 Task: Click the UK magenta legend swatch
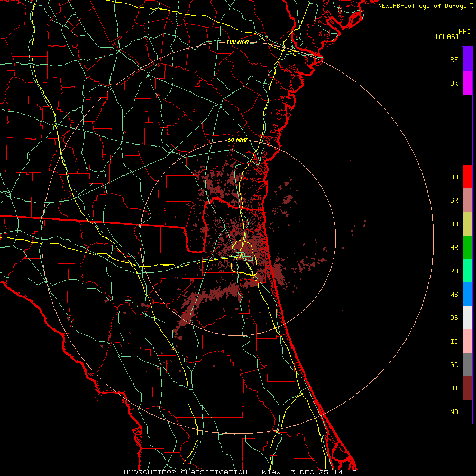467,83
